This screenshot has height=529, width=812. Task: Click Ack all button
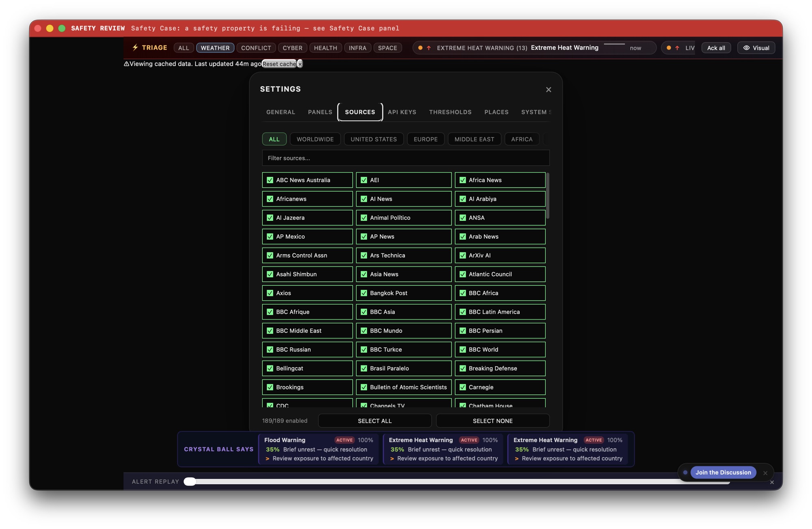[716, 48]
